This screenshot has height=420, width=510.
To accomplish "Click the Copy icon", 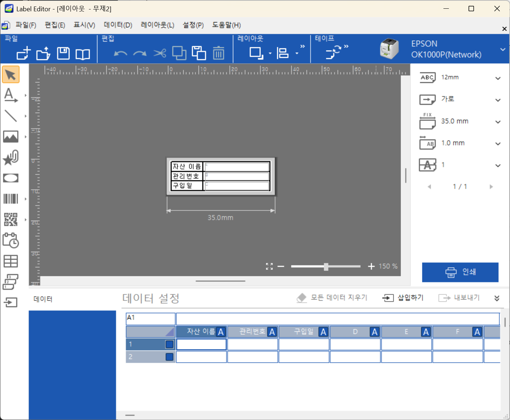I will pyautogui.click(x=179, y=53).
